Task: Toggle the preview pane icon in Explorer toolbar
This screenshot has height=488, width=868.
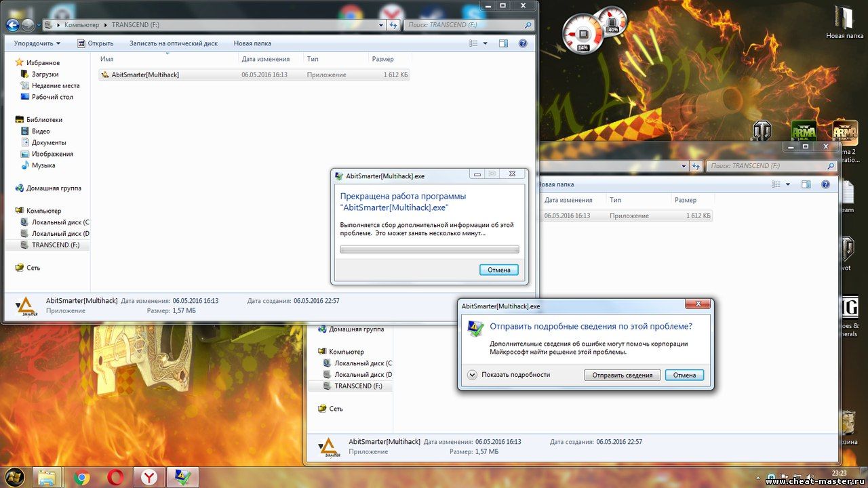Action: point(503,43)
